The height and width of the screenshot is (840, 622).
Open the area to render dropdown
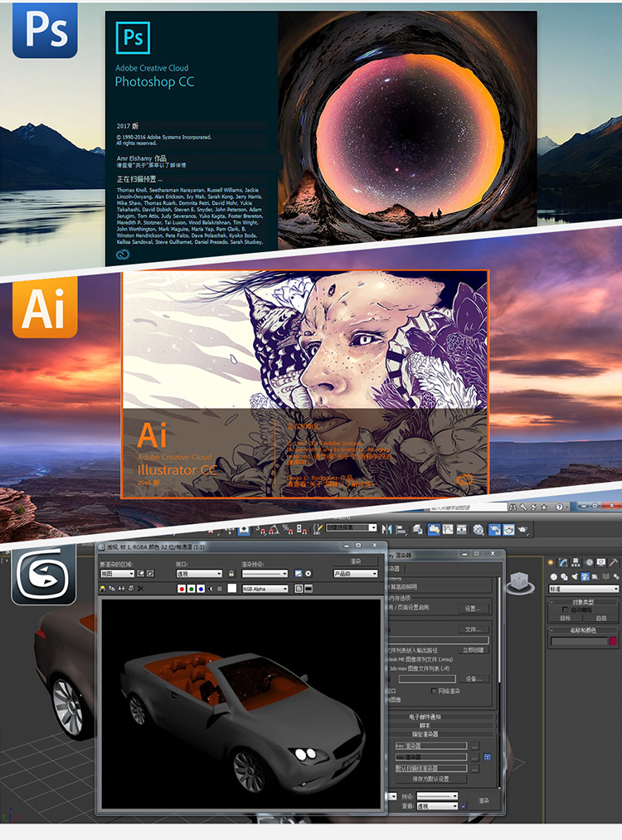point(117,574)
